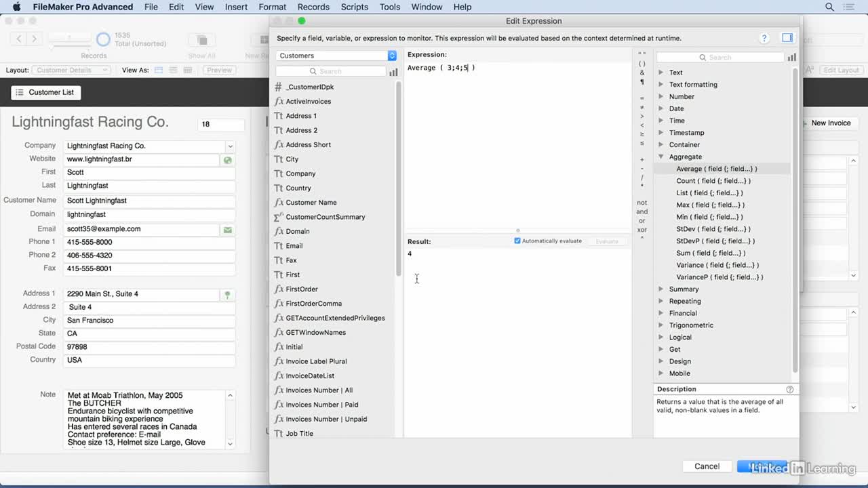The width and height of the screenshot is (868, 488).
Task: Expand the Trigonometric function category
Action: coord(661,325)
